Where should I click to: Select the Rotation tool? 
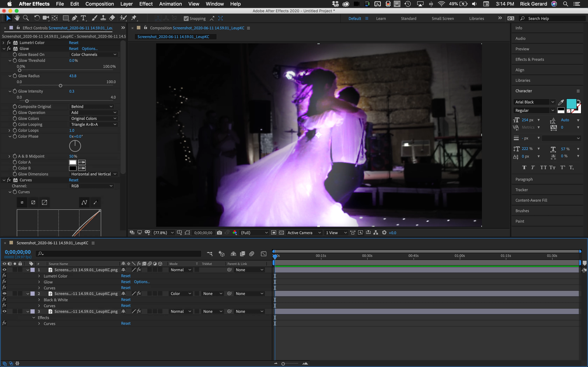[37, 18]
